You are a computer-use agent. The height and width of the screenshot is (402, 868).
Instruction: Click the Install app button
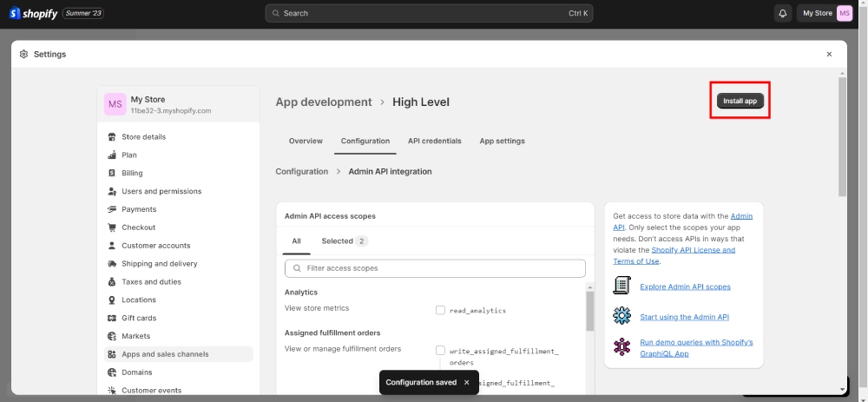tap(740, 101)
